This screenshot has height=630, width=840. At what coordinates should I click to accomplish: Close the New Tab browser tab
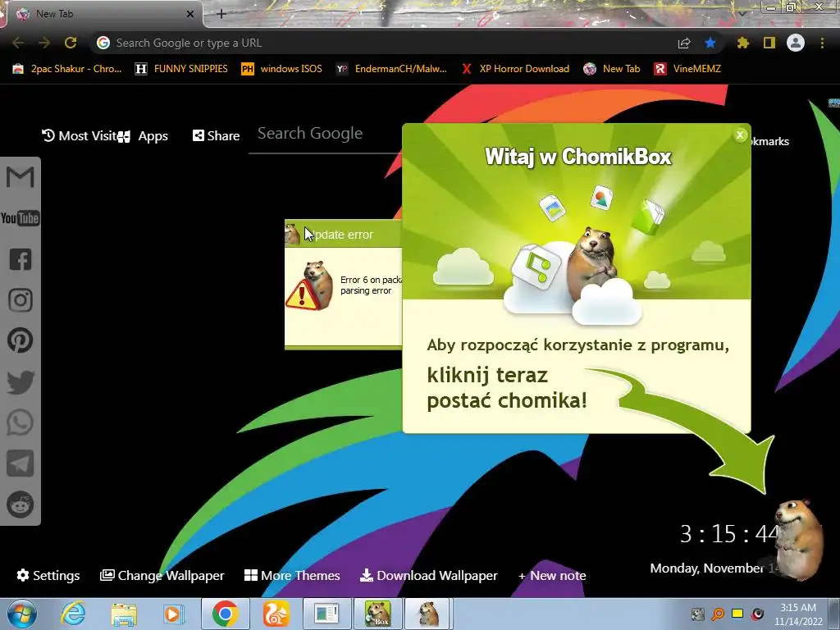click(189, 14)
